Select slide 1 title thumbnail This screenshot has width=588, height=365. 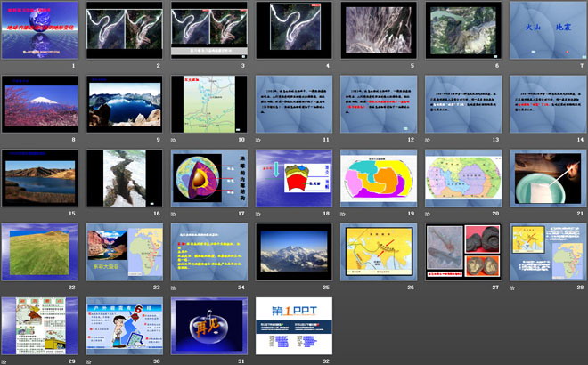coord(39,29)
